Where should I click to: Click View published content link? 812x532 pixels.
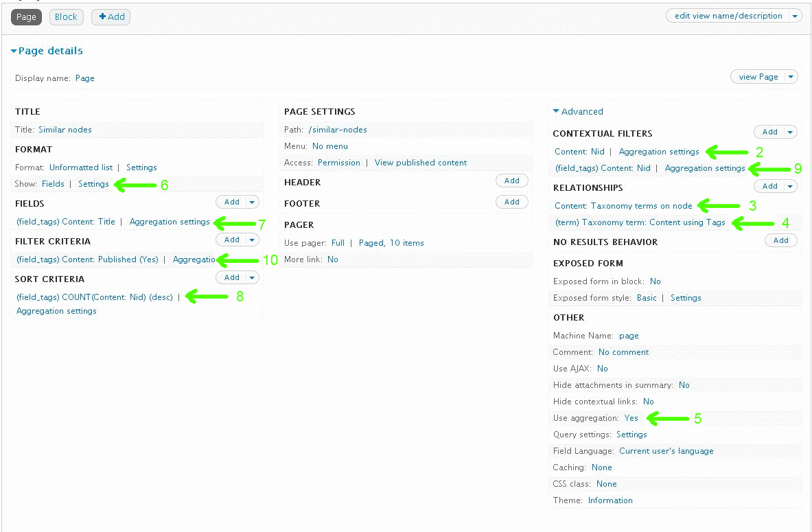tap(421, 163)
